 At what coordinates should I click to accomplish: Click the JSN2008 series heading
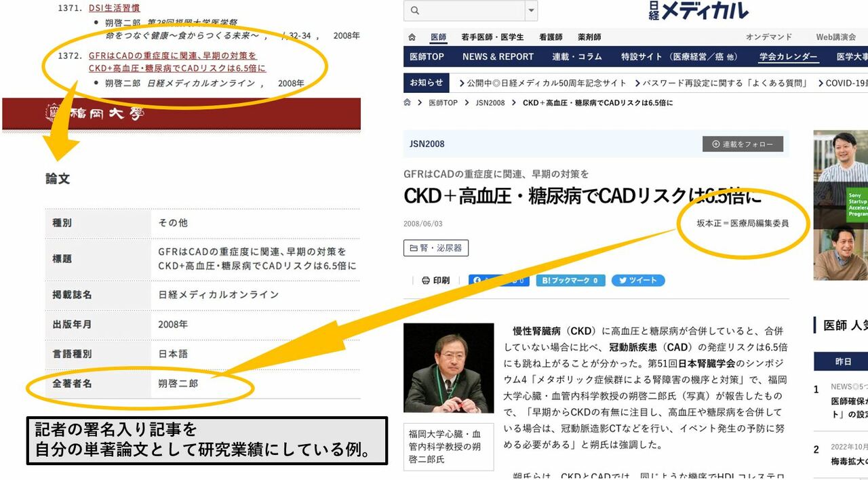(x=427, y=144)
